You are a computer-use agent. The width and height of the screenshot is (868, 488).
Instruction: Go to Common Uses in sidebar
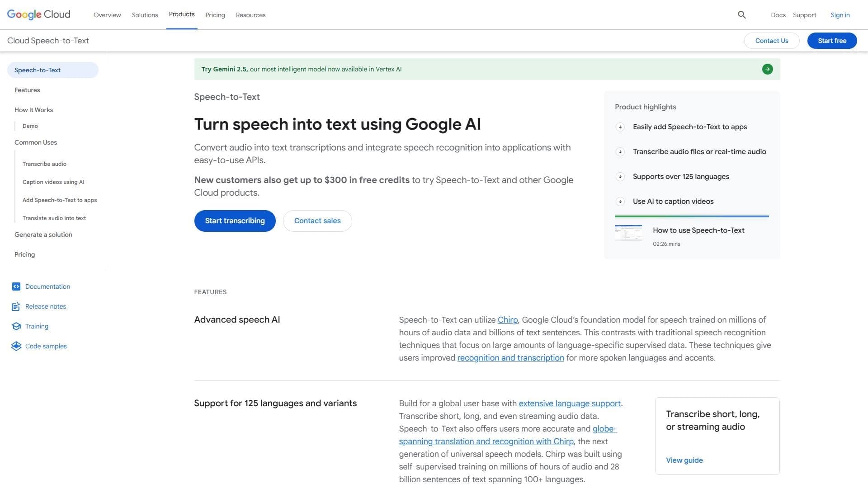(36, 142)
